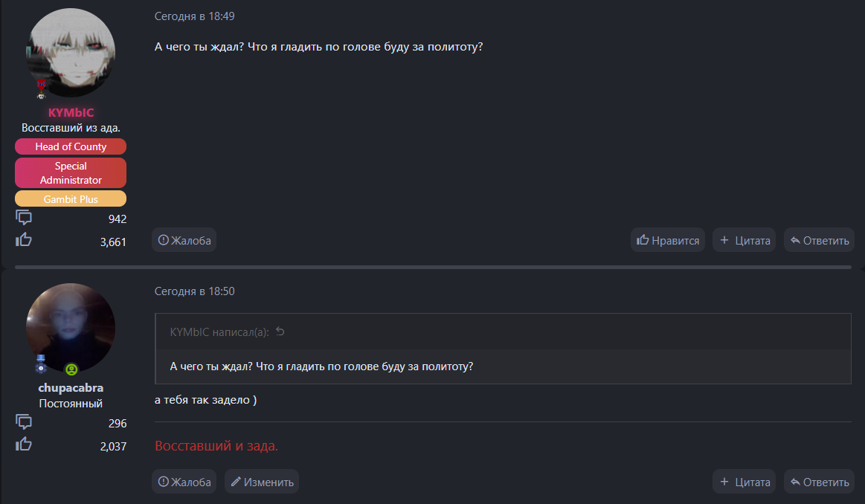Image resolution: width=865 pixels, height=504 pixels.
Task: Click the medal badge icon under chupacabra's avatar
Action: tap(41, 364)
